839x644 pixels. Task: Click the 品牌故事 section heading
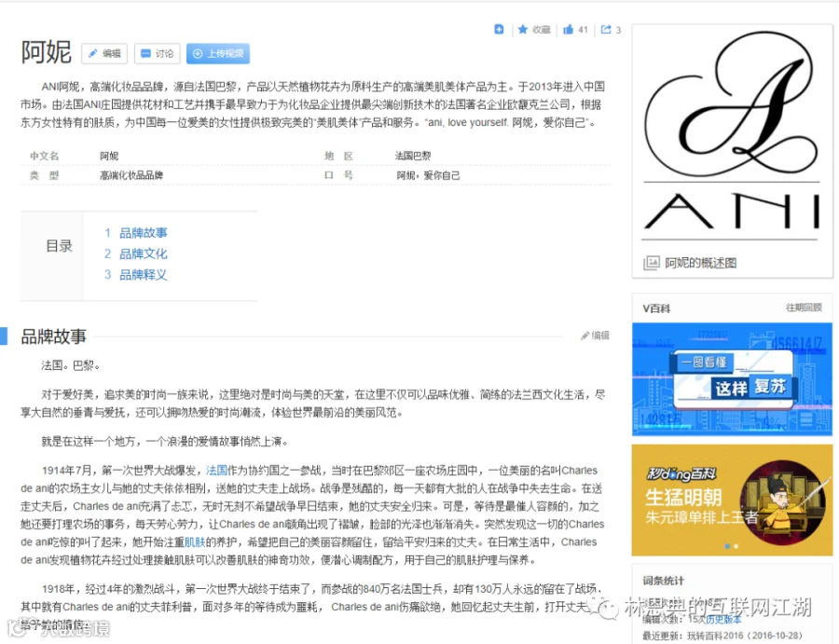[x=53, y=336]
